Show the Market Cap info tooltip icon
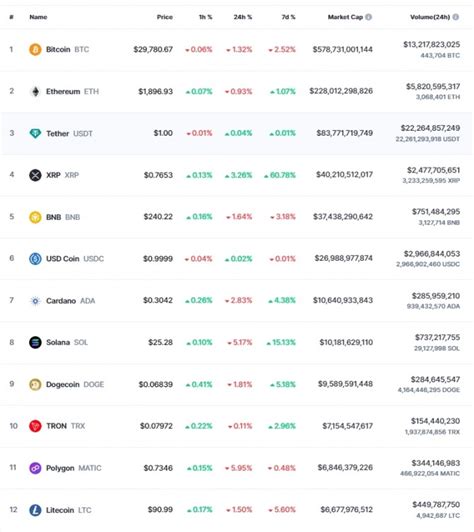This screenshot has width=474, height=532. [368, 17]
